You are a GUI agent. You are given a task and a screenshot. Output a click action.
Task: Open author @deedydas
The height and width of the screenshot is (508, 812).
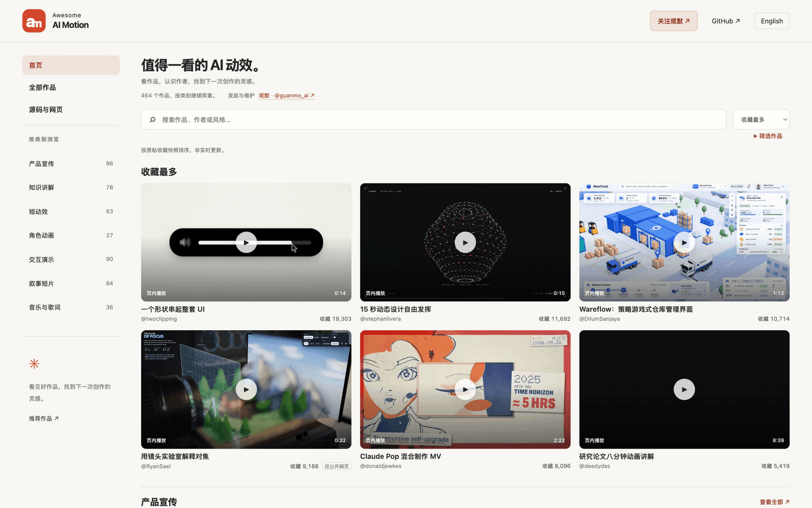[595, 466]
